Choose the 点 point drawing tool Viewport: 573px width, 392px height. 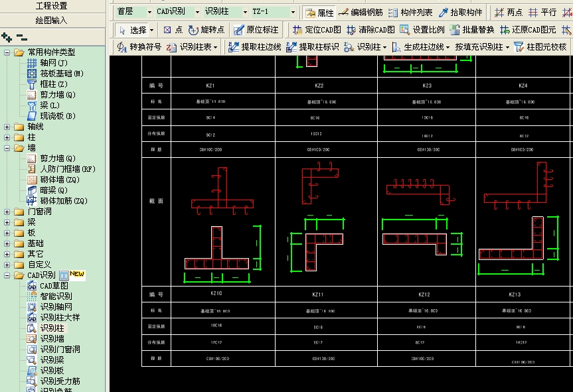click(x=173, y=30)
